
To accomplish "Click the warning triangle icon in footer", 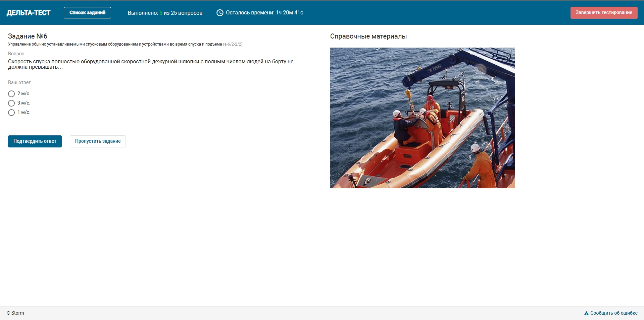I will (586, 313).
